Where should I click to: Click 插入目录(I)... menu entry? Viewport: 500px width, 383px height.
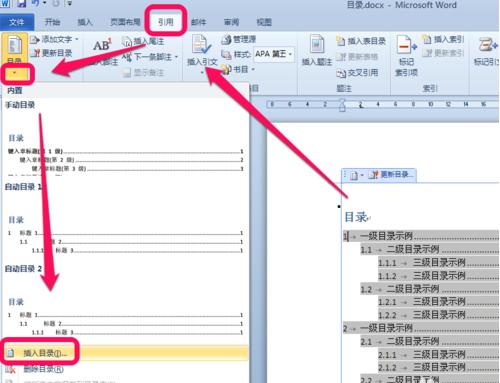(125, 353)
